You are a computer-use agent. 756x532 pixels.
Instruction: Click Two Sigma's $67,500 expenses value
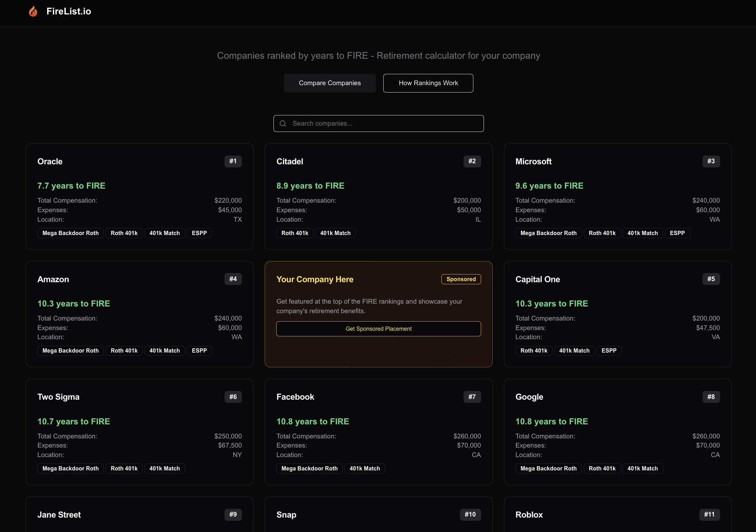click(x=230, y=445)
